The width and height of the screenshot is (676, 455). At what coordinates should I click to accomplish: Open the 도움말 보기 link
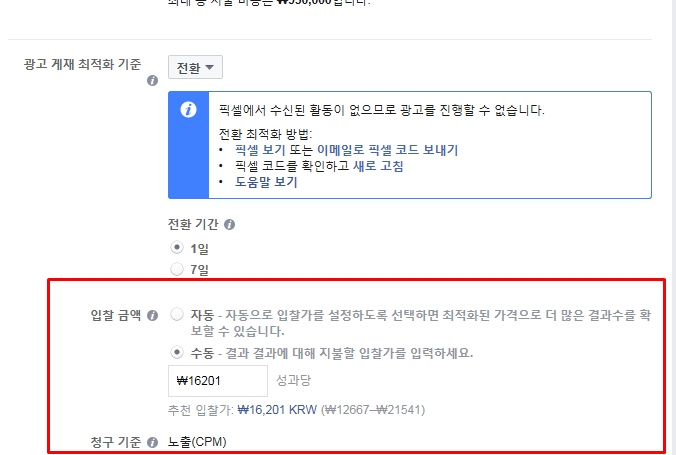(266, 182)
